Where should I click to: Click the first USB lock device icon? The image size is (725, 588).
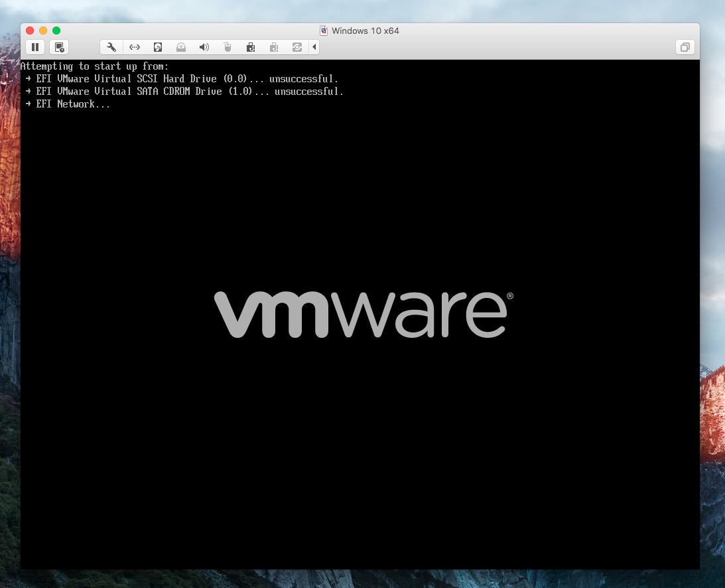pyautogui.click(x=251, y=47)
